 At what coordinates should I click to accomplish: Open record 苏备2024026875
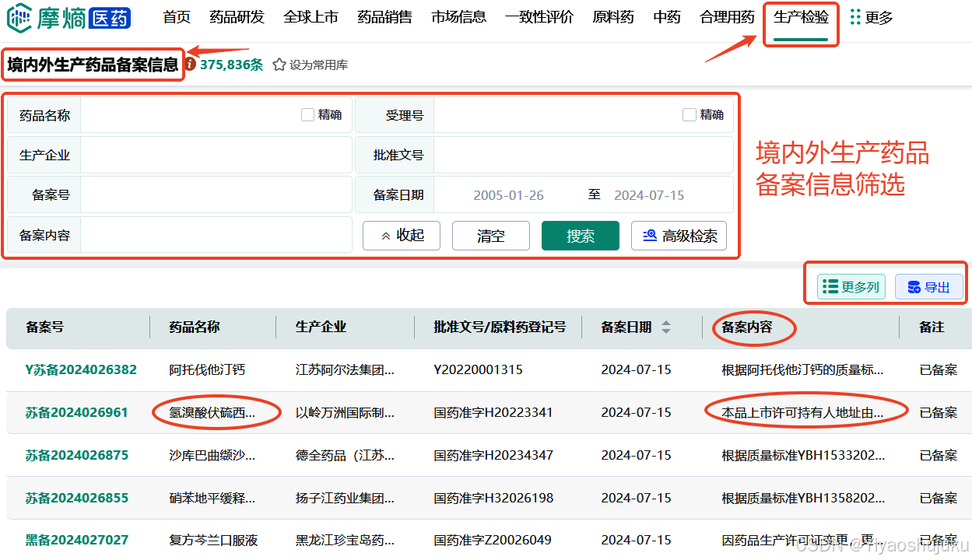pyautogui.click(x=76, y=455)
